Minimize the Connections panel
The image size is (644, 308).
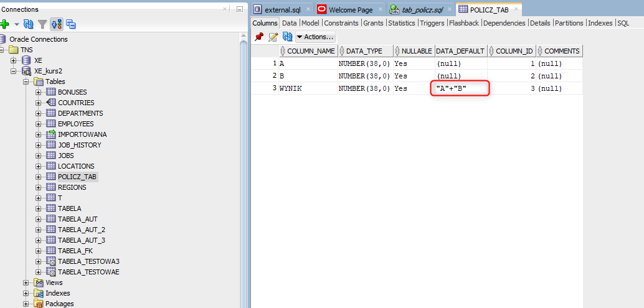tap(240, 9)
